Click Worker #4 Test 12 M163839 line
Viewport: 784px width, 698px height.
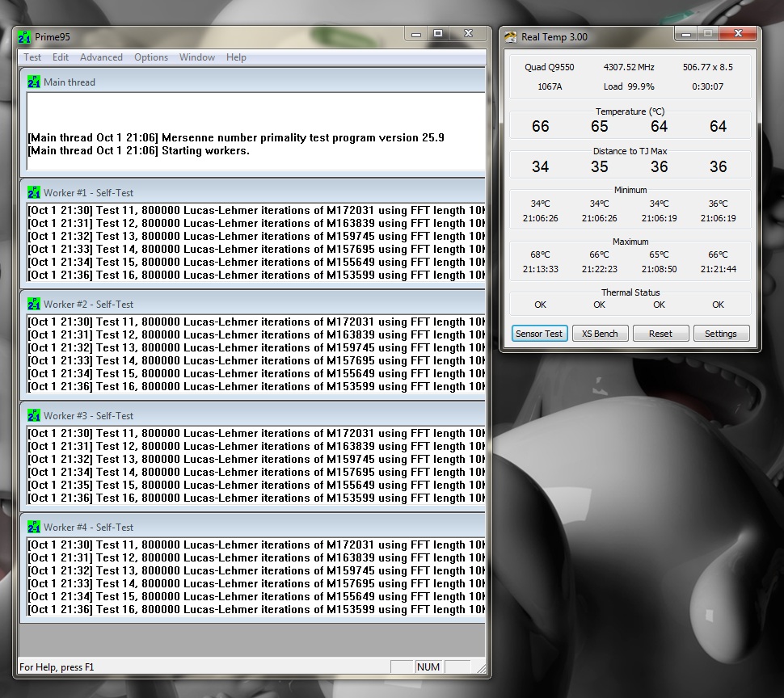pos(256,557)
